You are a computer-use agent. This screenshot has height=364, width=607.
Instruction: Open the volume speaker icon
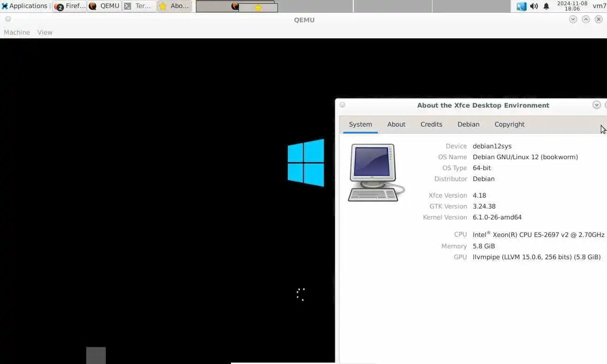point(534,6)
